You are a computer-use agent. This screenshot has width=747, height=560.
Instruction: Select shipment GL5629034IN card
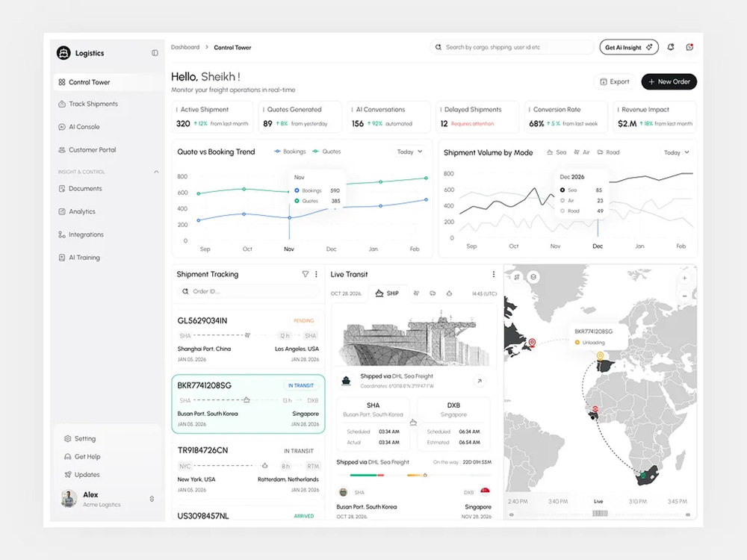tap(248, 339)
